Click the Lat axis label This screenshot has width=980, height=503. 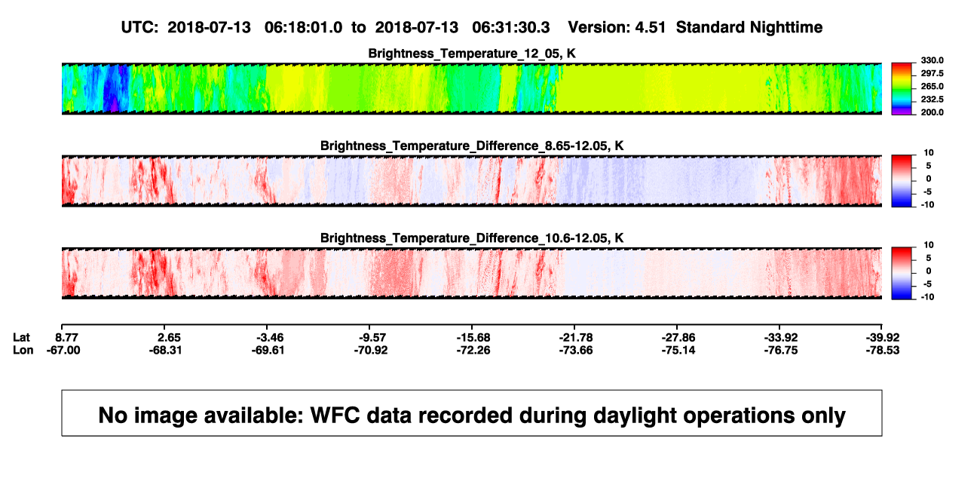point(22,336)
